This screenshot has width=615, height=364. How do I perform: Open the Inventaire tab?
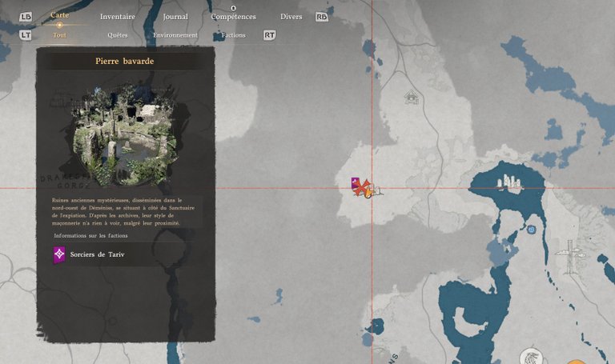tap(118, 17)
